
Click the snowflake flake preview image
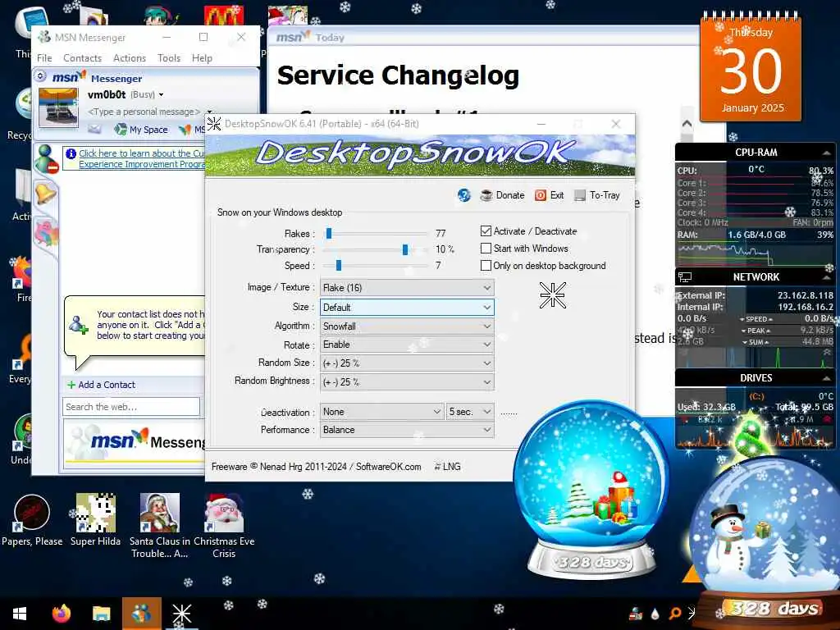(x=553, y=295)
